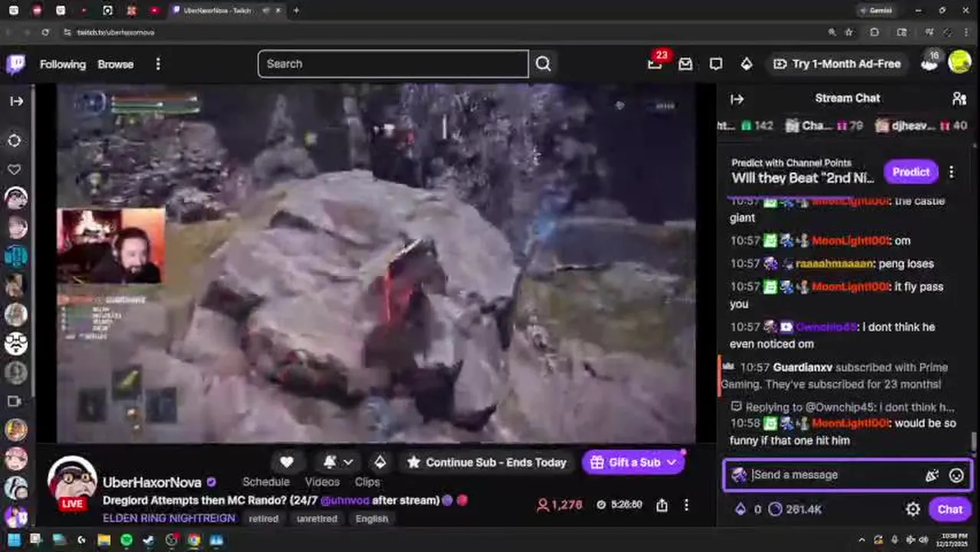
Task: Click the sidebar followed heart icon
Action: (x=15, y=169)
